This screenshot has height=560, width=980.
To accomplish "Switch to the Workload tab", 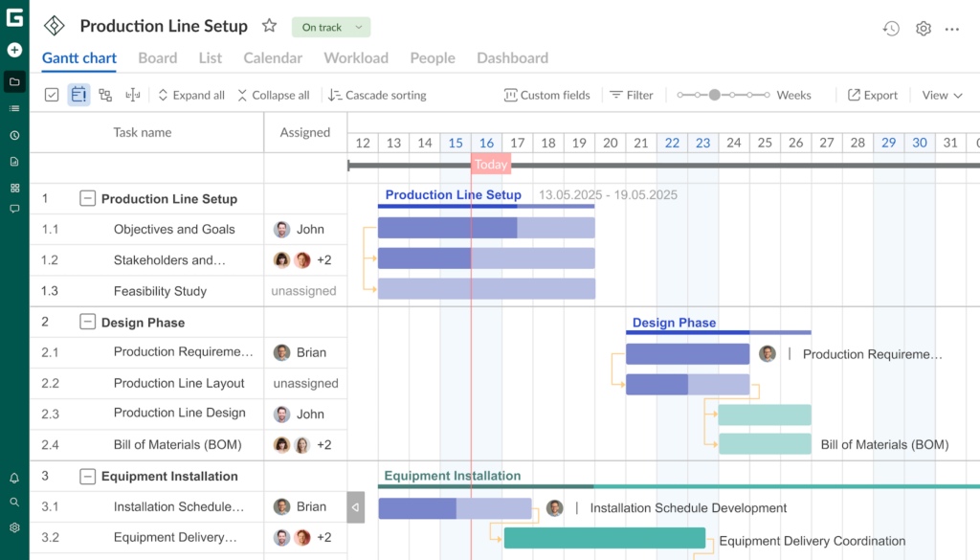I will click(356, 58).
